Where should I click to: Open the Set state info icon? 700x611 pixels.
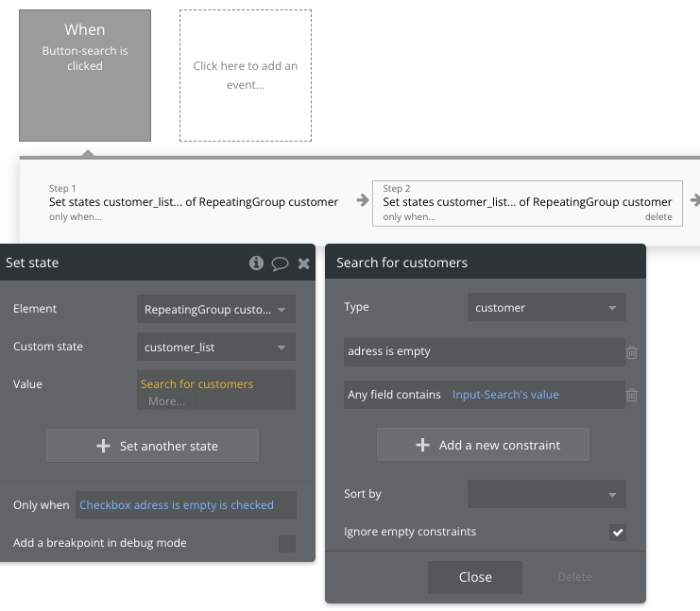(x=256, y=263)
